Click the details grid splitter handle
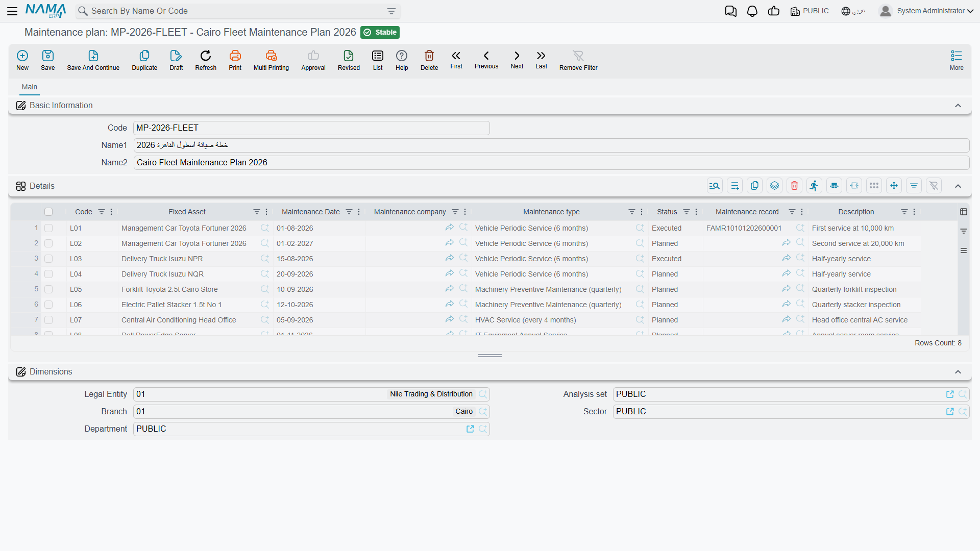Viewport: 980px width, 551px height. click(x=490, y=356)
